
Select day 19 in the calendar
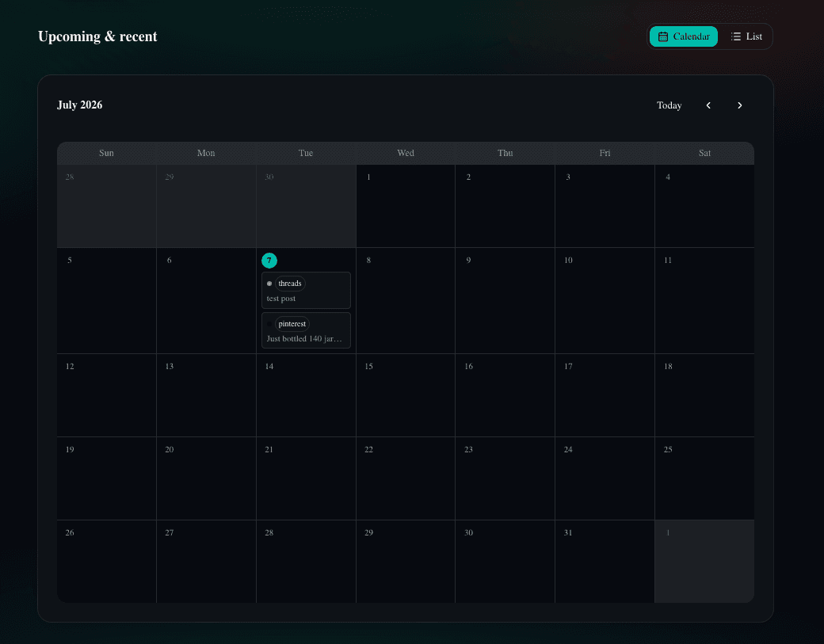(107, 478)
